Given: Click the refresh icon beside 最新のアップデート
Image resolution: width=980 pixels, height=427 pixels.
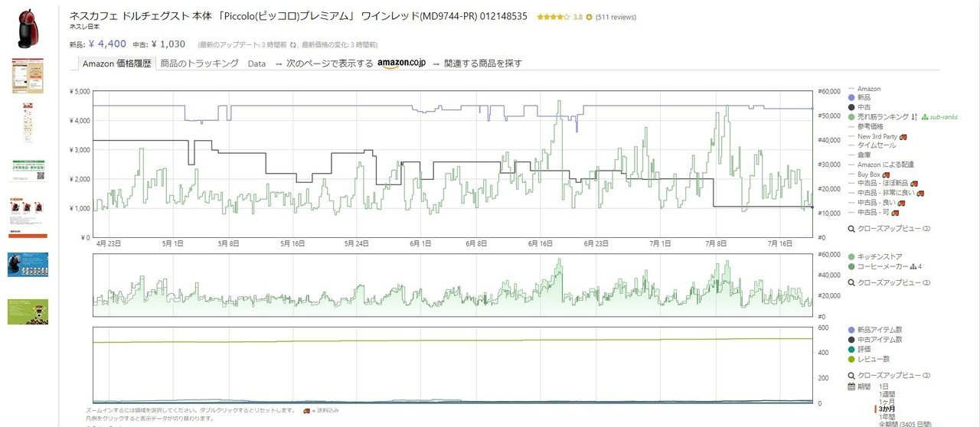Looking at the screenshot, I should tap(293, 45).
